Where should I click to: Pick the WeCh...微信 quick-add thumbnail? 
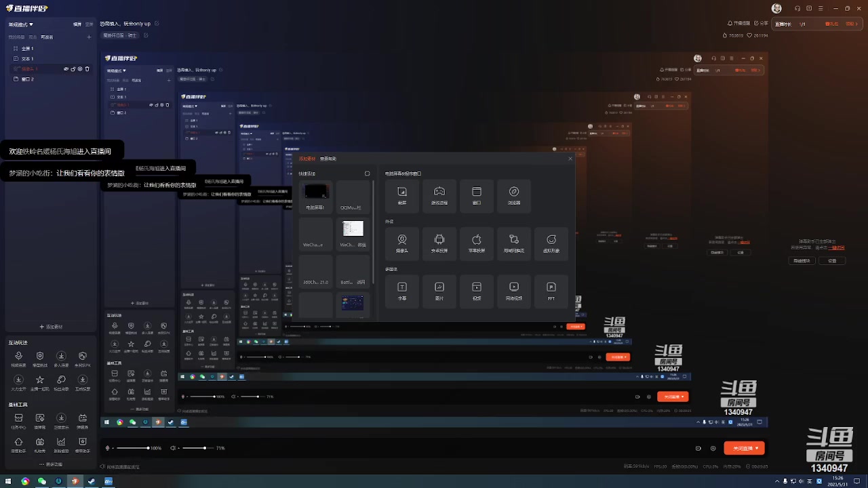tap(353, 234)
